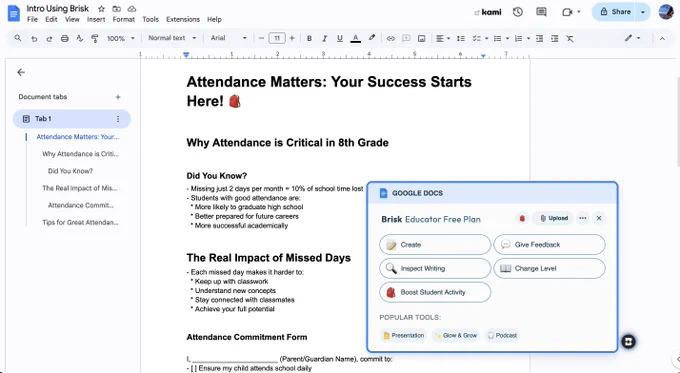Toggle underline formatting
680x373 pixels.
point(340,39)
